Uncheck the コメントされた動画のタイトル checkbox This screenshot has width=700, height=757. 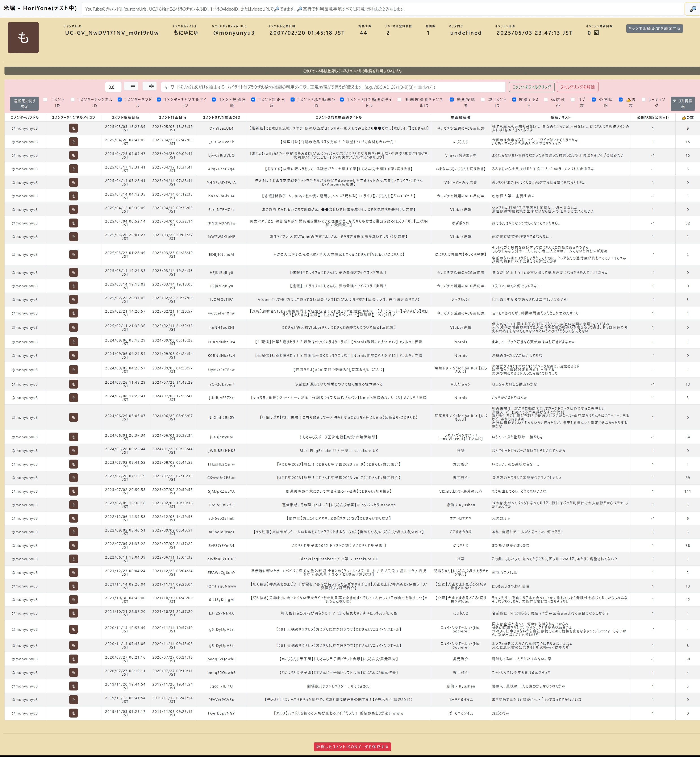pyautogui.click(x=342, y=100)
